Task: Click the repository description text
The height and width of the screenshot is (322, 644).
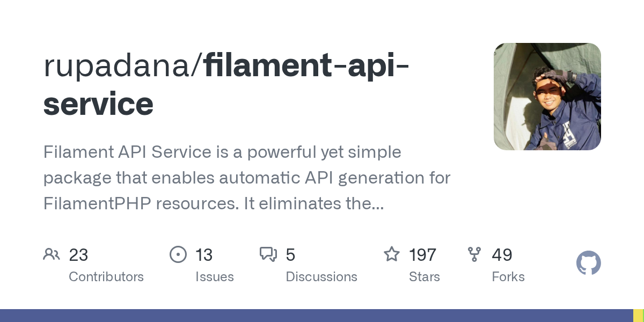Action: pyautogui.click(x=247, y=178)
